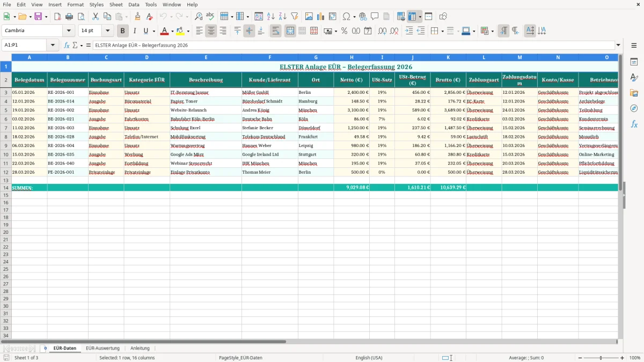Image resolution: width=644 pixels, height=362 pixels.
Task: Open the Name Box dropdown arrow
Action: pyautogui.click(x=53, y=46)
